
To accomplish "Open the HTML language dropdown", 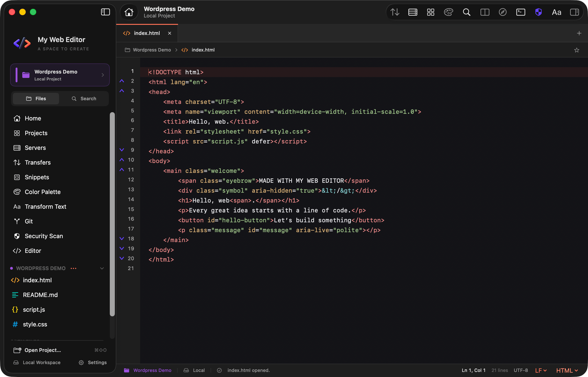I will [567, 370].
